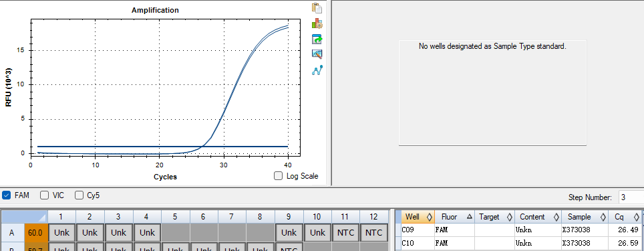The height and width of the screenshot is (251, 644).
Task: Select plate column 2 header
Action: (x=90, y=217)
